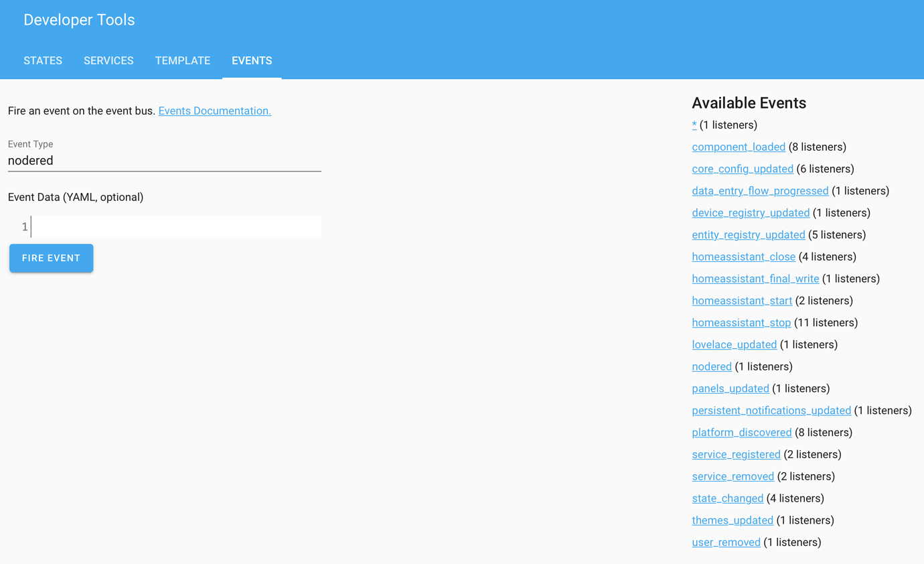Viewport: 924px width, 564px height.
Task: Select the homeassistant_stop event
Action: pos(741,322)
